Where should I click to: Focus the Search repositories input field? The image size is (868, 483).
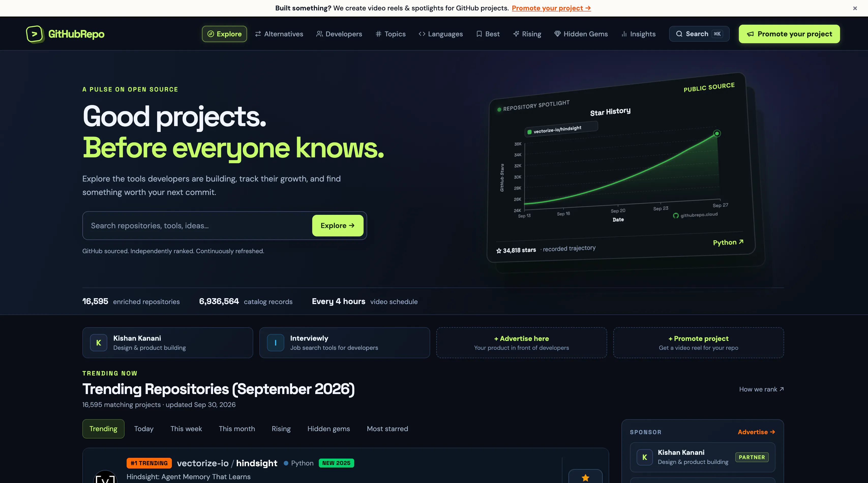pos(197,226)
